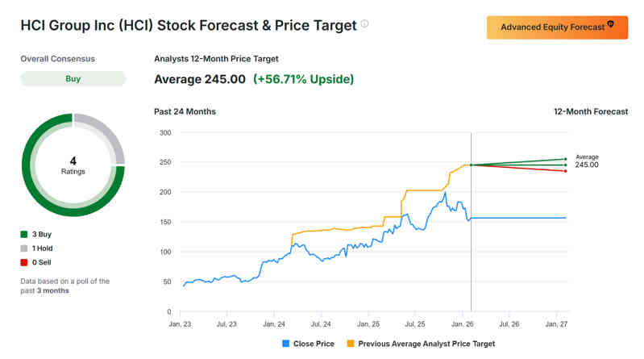Click the Jan, 26 x-axis label
Viewport: 644px width, 359px height.
463,324
